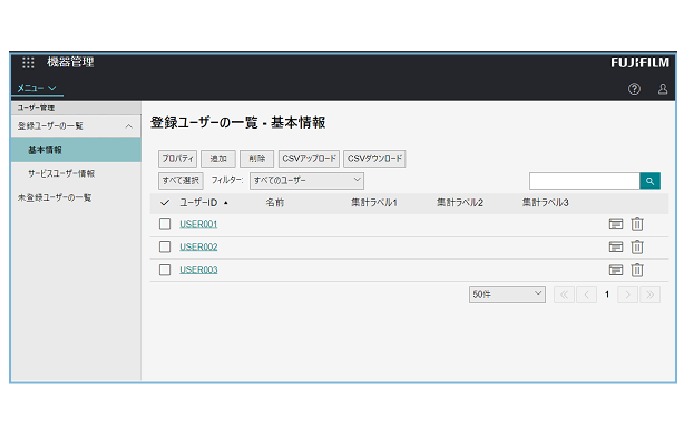Click the FUJIFILM logo
This screenshot has width=686, height=431.
640,63
